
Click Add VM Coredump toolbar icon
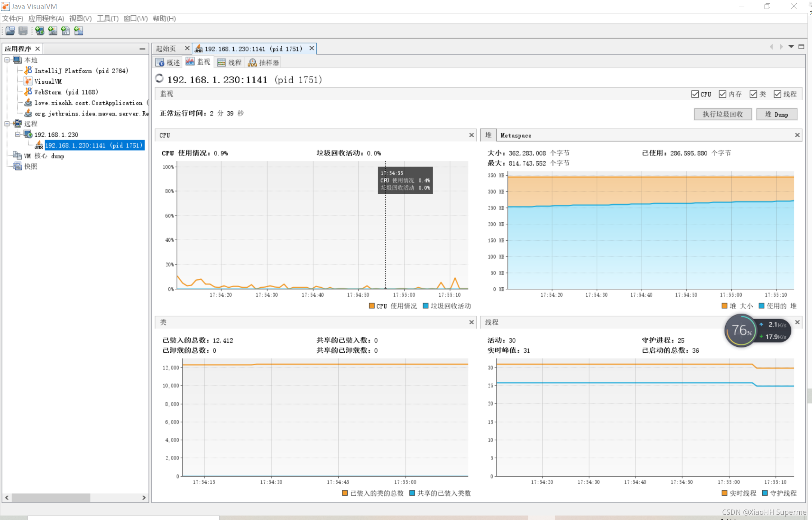coord(65,31)
